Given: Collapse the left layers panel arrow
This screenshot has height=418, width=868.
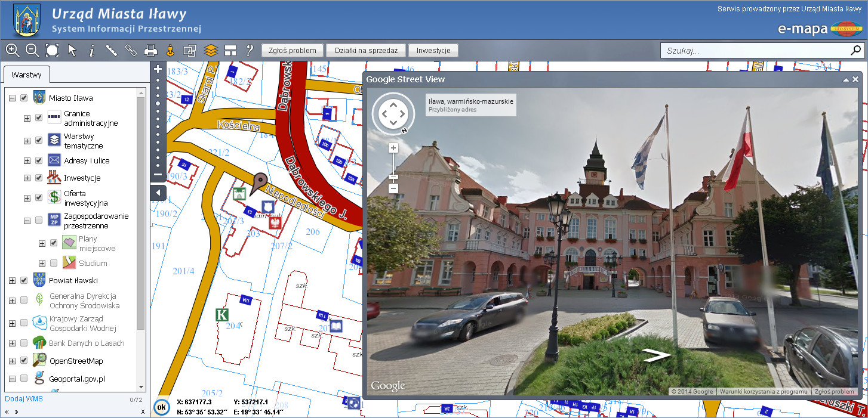Looking at the screenshot, I should pos(158,193).
